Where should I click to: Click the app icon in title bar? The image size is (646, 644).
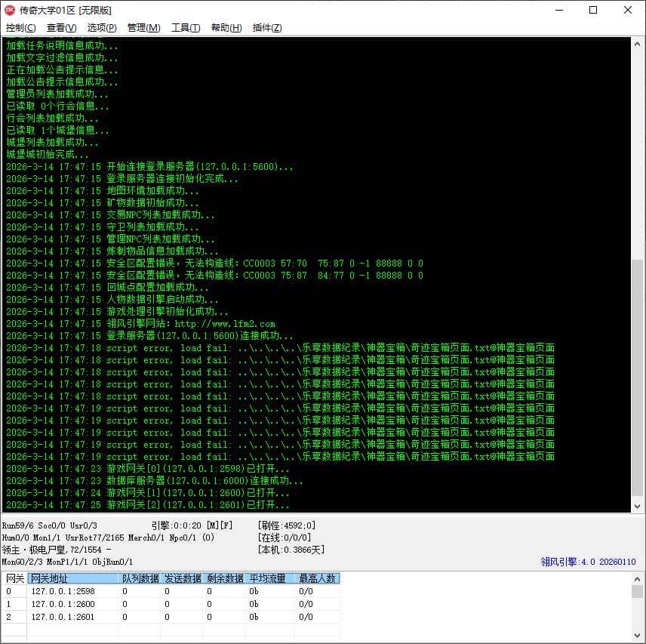point(10,10)
